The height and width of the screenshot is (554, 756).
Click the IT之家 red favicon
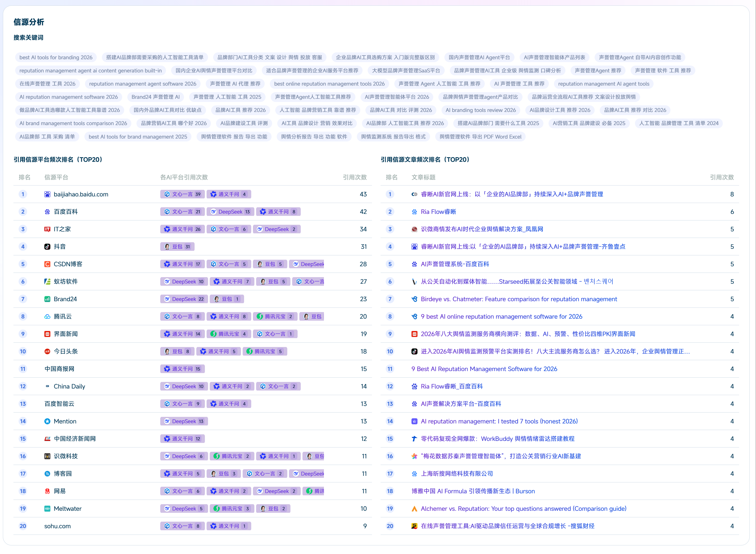[x=47, y=229]
